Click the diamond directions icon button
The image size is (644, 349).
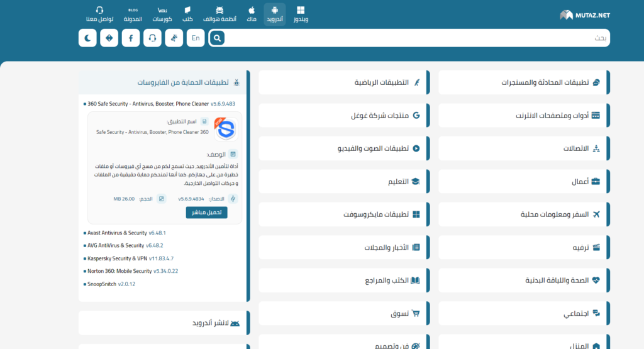coord(109,38)
